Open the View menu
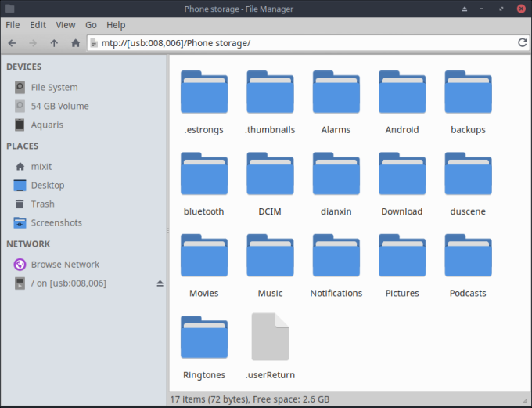 [66, 25]
